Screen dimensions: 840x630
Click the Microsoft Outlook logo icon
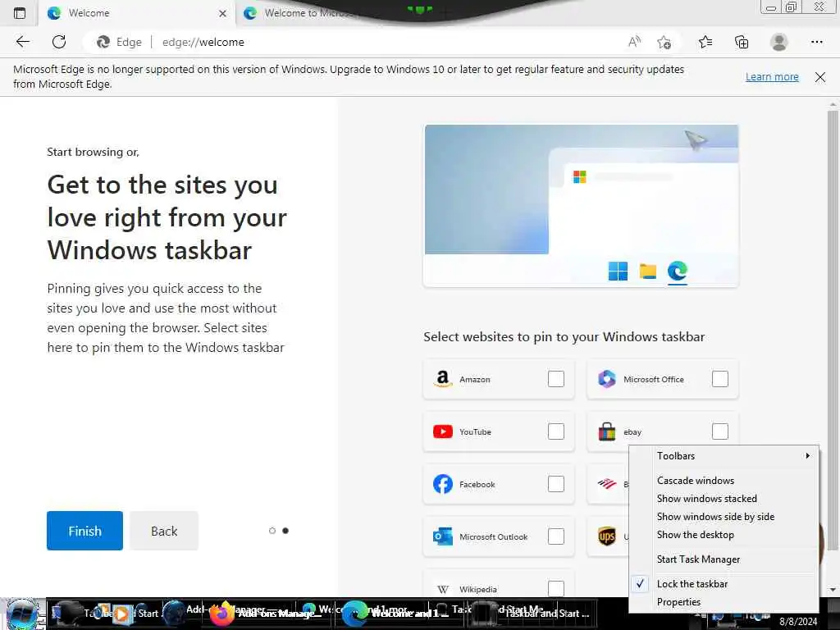pyautogui.click(x=442, y=536)
